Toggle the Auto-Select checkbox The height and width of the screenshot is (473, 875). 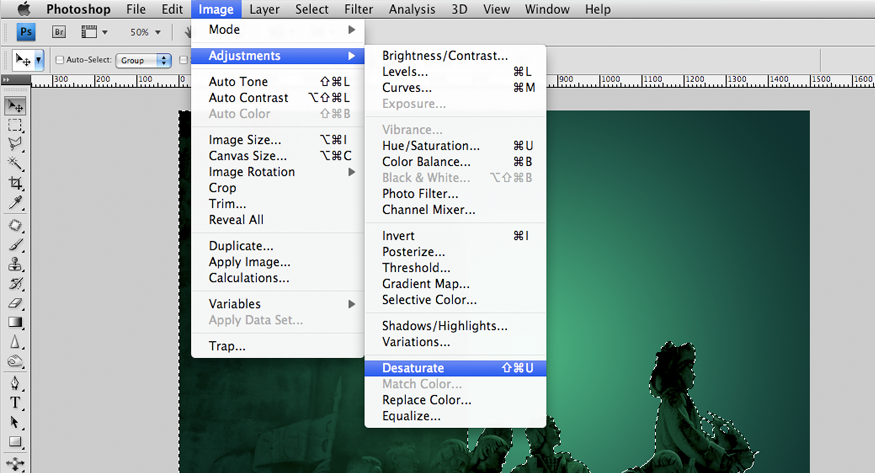(x=59, y=60)
